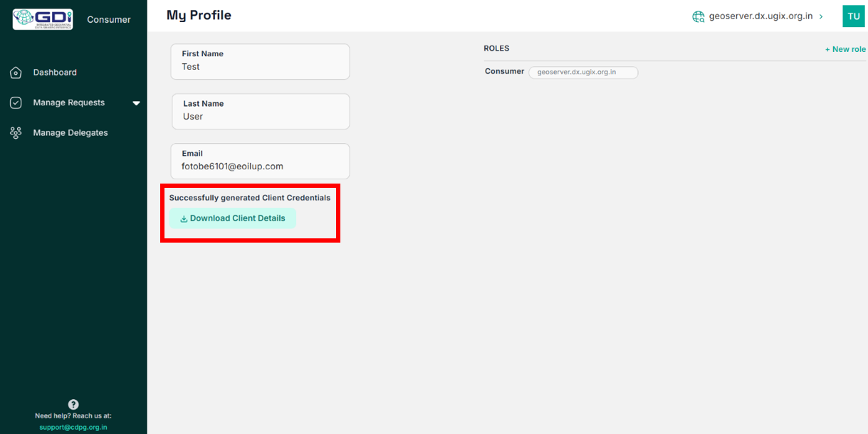Click the globe icon beside geoserver.dx.ugix.org.in
The image size is (868, 434).
click(699, 16)
